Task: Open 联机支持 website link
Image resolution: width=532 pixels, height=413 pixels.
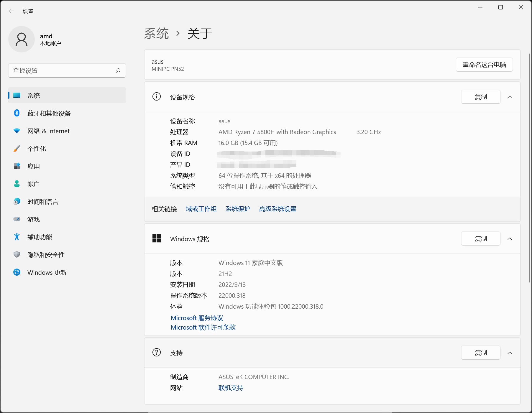Action: 231,388
